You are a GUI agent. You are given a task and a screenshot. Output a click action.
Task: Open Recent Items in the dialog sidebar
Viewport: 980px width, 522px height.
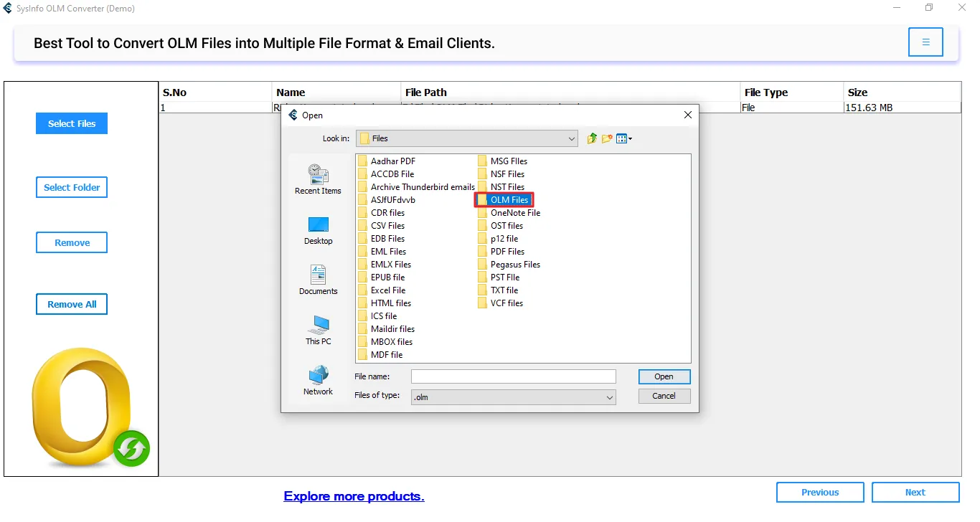click(318, 179)
